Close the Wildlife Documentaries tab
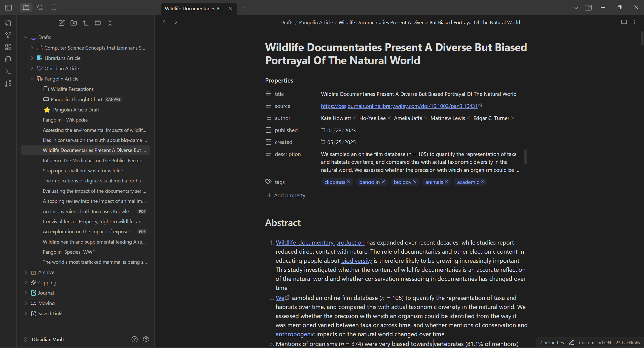 [x=231, y=9]
